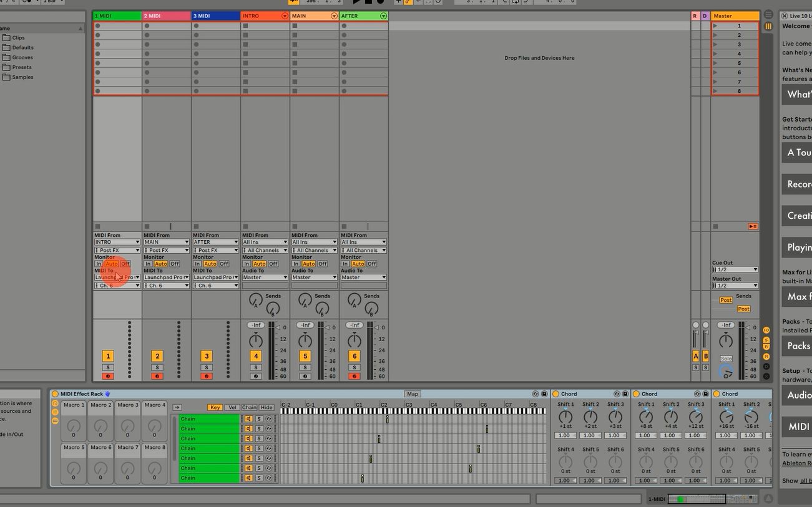Show macro controls in MIDI Effect Rack

click(x=55, y=403)
